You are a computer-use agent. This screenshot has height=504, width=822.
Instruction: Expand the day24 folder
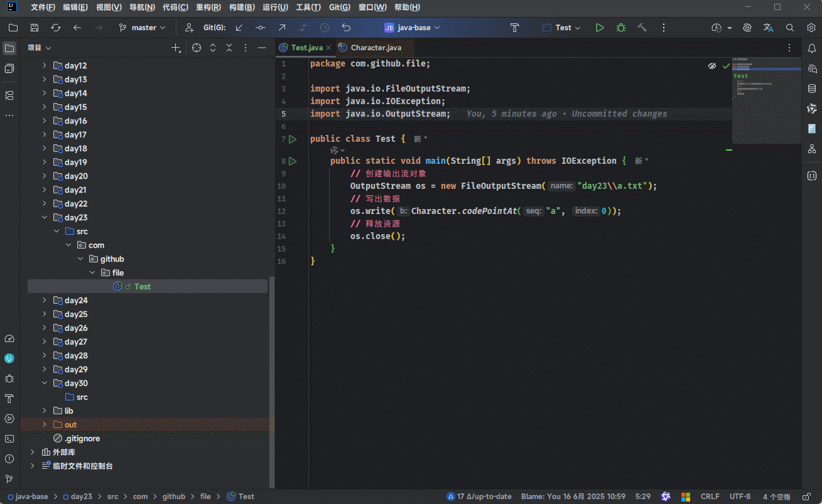click(45, 300)
